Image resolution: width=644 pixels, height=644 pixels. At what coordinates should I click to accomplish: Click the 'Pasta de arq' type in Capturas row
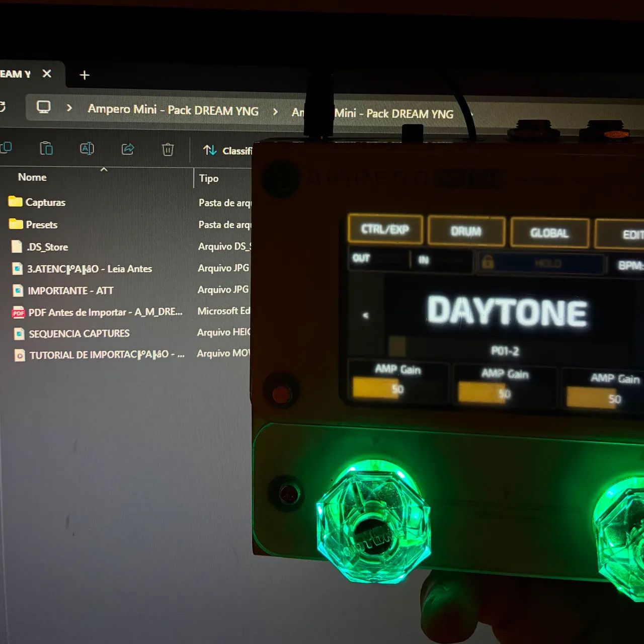[x=225, y=203]
